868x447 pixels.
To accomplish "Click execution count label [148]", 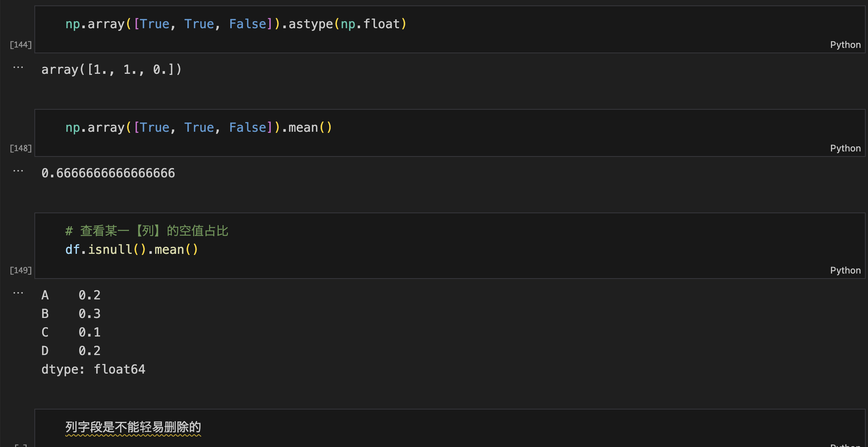I will point(21,148).
